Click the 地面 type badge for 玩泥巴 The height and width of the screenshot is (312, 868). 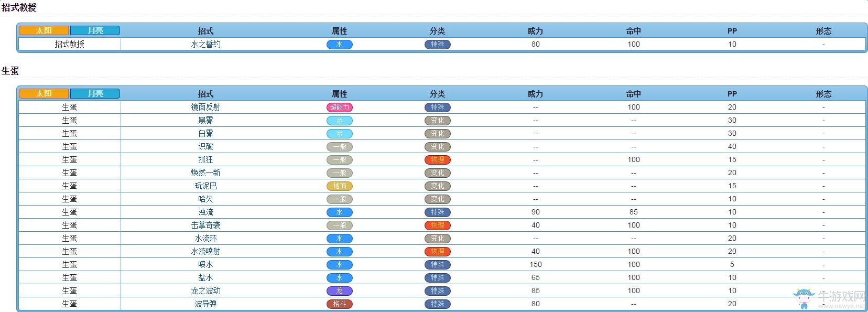click(340, 186)
